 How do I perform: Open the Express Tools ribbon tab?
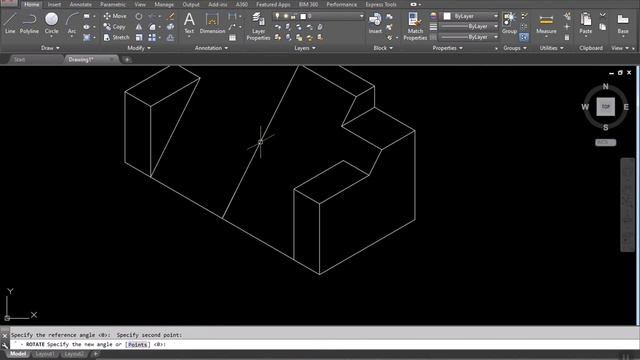click(381, 4)
